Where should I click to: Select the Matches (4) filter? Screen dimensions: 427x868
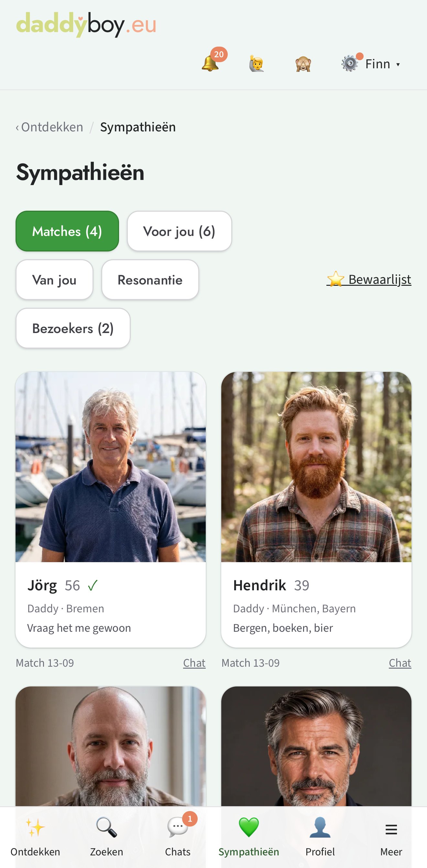[67, 231]
